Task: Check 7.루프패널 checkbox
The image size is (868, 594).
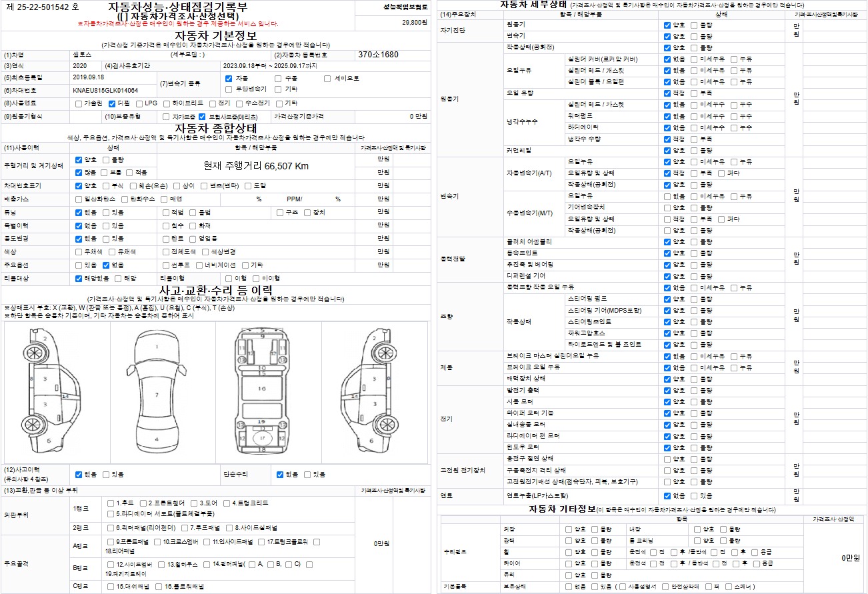Action: point(185,527)
